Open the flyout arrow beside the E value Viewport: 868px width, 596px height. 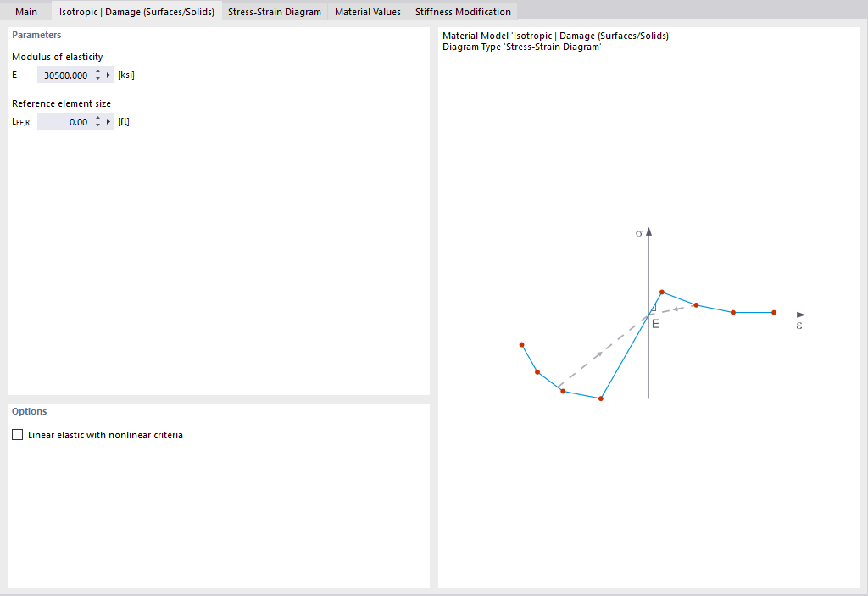pyautogui.click(x=108, y=75)
